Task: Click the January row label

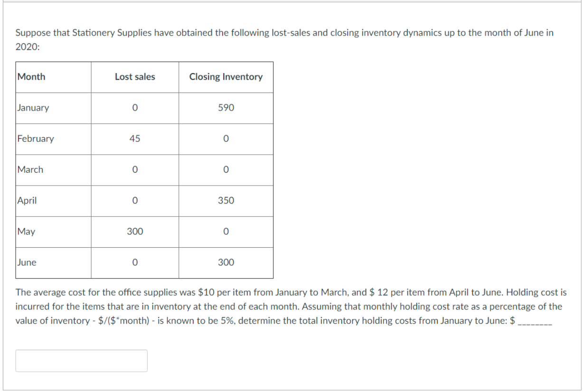Action: coord(31,108)
